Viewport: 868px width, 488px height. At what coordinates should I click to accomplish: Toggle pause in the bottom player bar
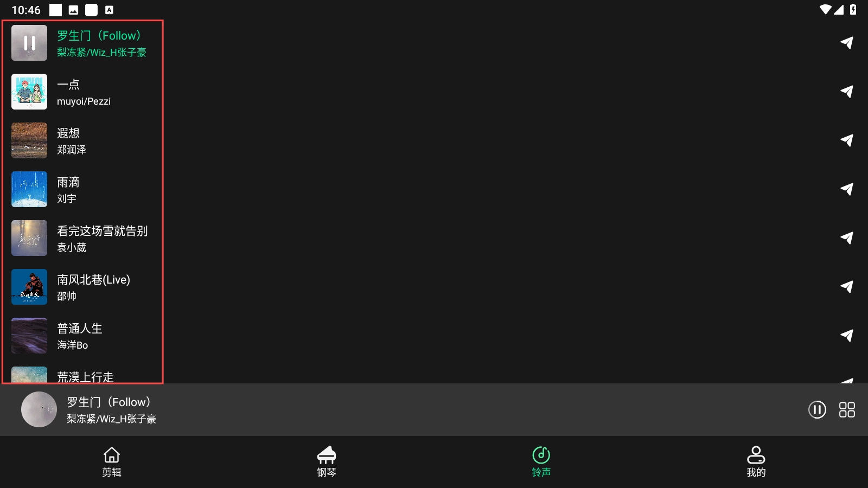point(817,409)
